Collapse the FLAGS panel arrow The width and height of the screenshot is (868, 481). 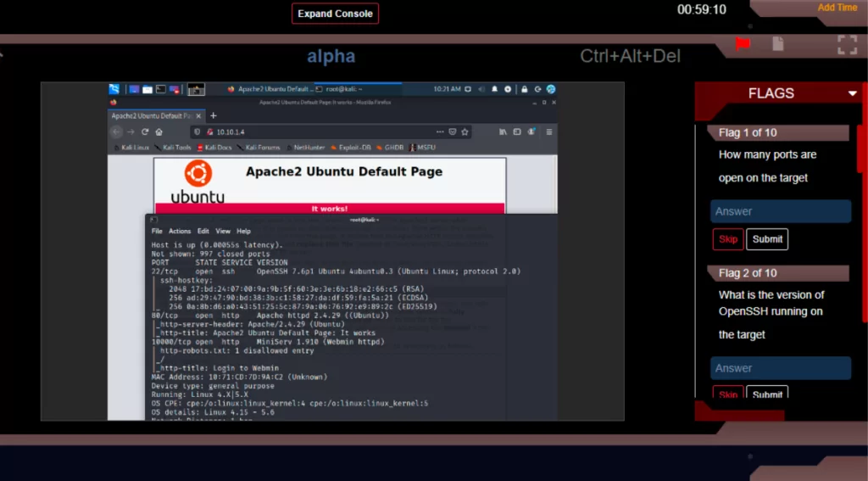coord(853,93)
